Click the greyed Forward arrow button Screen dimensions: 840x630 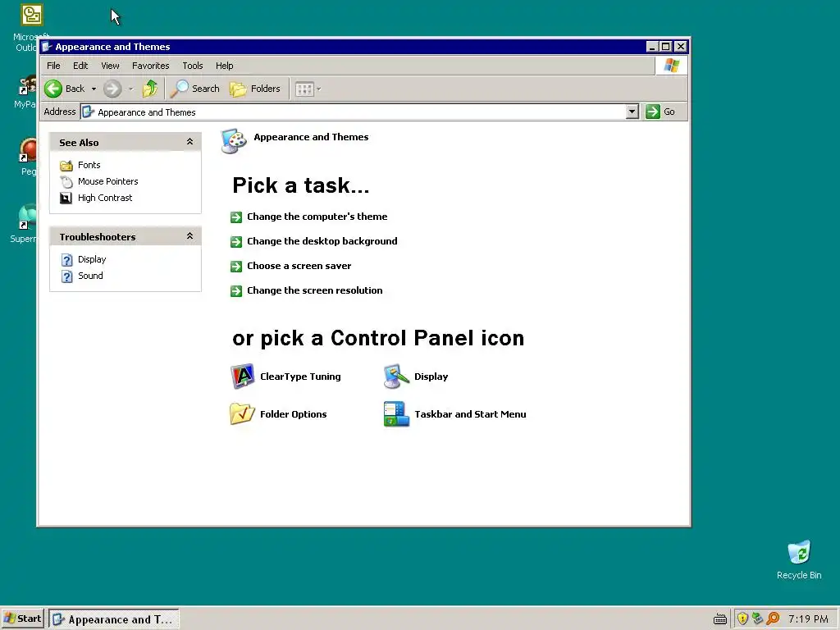tap(112, 89)
